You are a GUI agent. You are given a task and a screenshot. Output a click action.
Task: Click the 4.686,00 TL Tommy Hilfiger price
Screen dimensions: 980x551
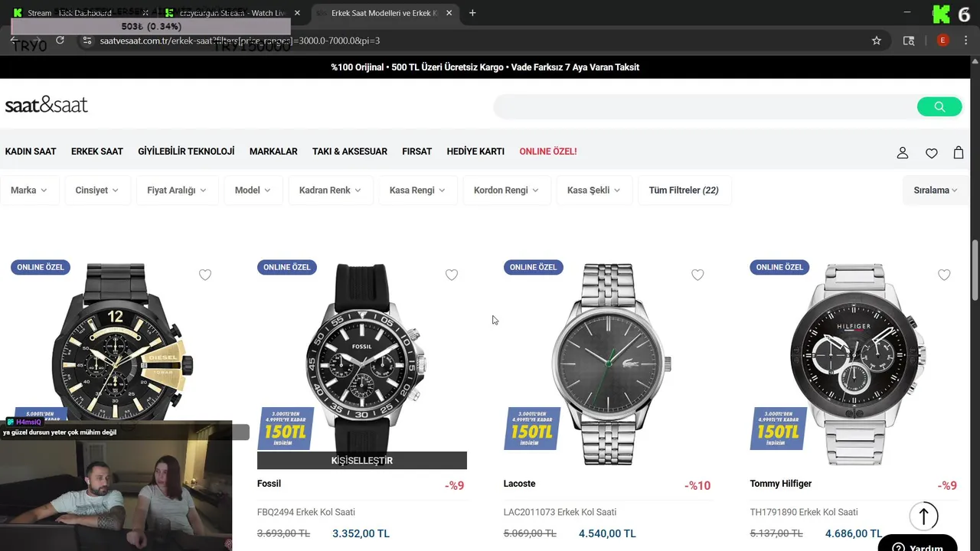pyautogui.click(x=854, y=533)
